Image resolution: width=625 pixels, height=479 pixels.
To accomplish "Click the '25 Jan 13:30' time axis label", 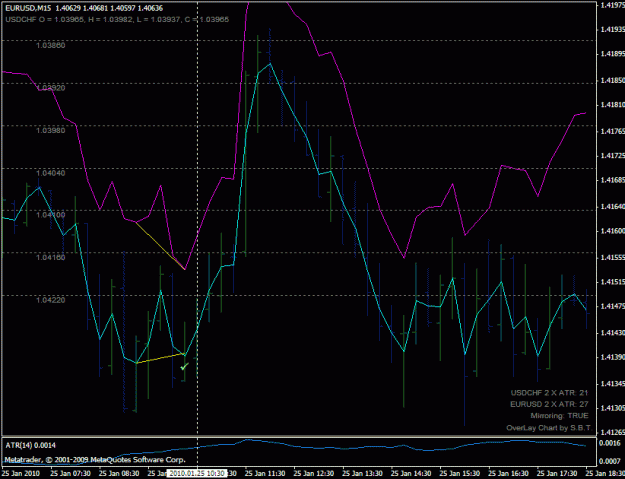I will [x=362, y=473].
